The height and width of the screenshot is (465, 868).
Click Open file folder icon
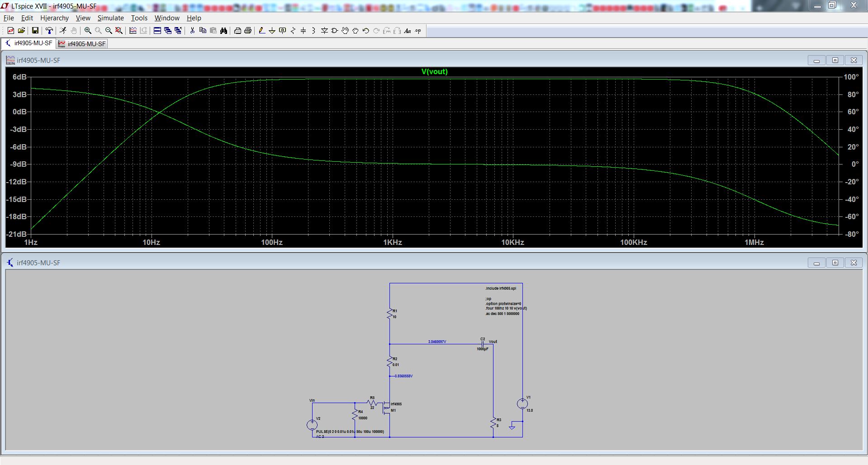coord(21,31)
